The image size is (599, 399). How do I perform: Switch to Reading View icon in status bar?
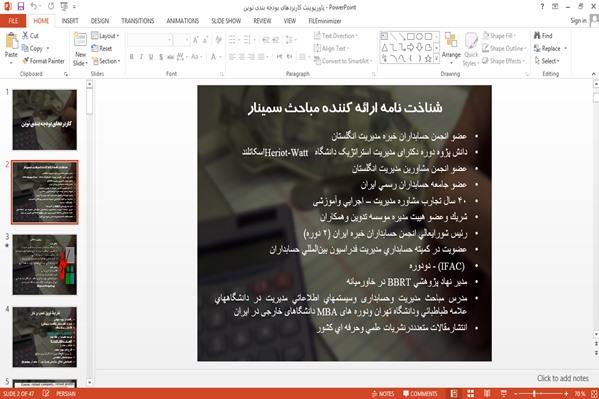(x=487, y=393)
